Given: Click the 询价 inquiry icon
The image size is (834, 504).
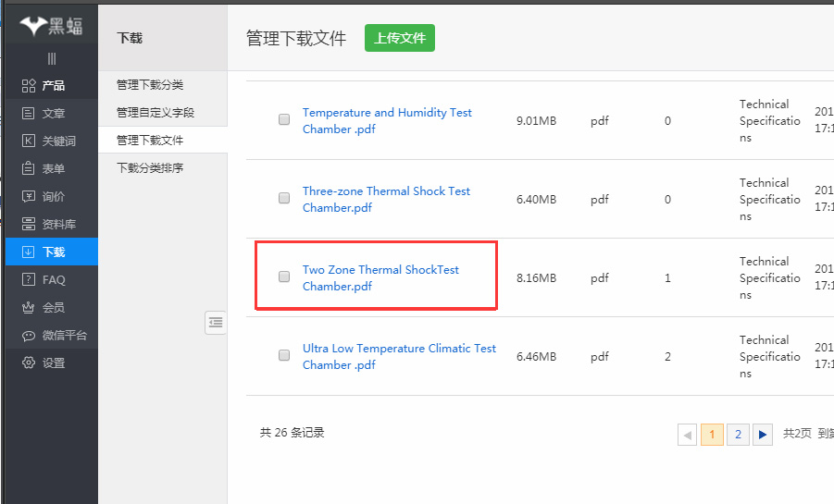Looking at the screenshot, I should 29,197.
